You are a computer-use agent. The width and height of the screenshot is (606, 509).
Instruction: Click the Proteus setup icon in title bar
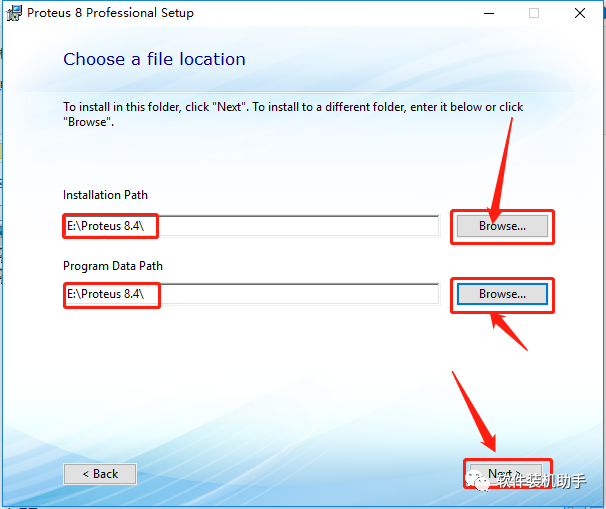(14, 13)
